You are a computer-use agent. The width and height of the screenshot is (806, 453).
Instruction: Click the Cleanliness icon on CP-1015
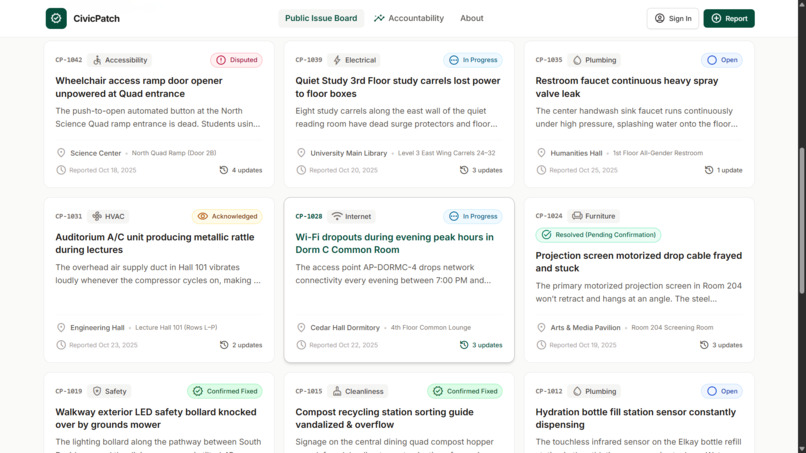click(x=337, y=391)
